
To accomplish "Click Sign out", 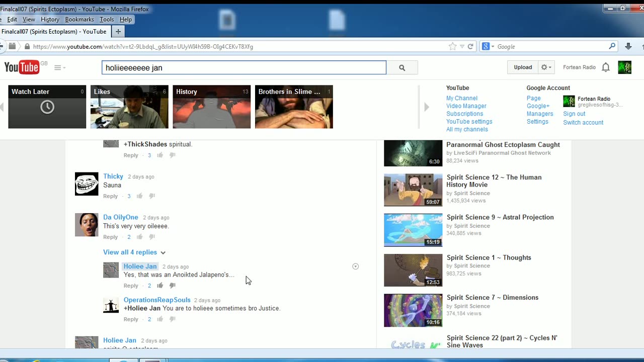I will 574,114.
